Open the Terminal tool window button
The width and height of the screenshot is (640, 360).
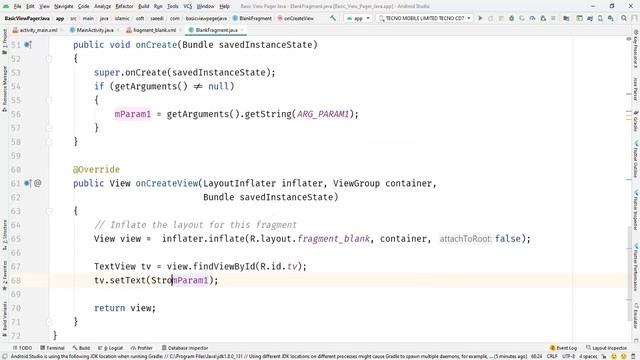click(x=52, y=348)
